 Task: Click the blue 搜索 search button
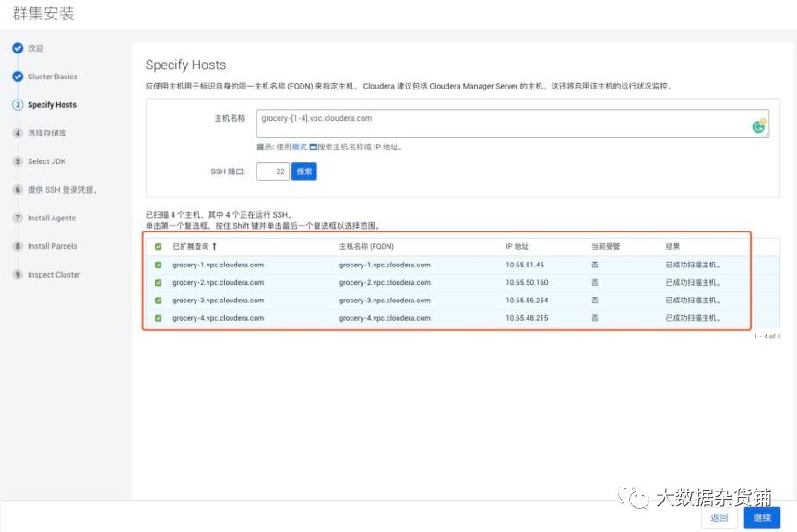point(304,171)
